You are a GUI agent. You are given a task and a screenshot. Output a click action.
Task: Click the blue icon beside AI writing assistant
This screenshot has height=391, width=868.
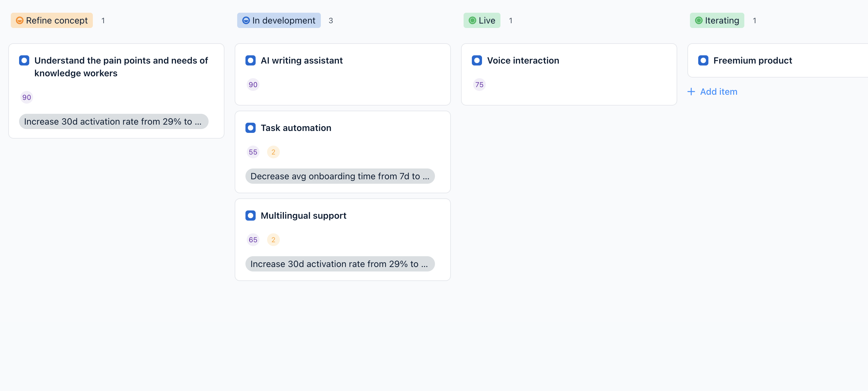coord(250,61)
